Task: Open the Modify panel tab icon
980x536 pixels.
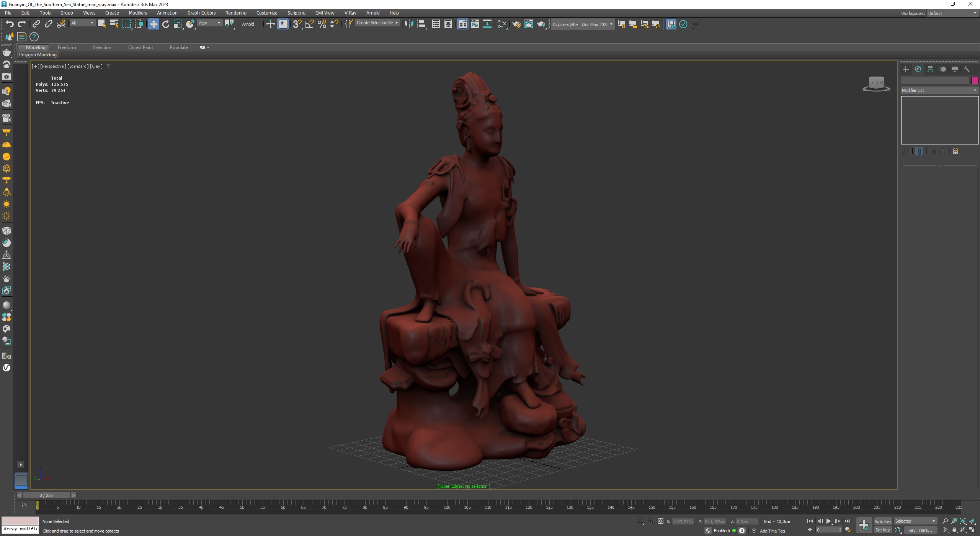Action: (918, 69)
